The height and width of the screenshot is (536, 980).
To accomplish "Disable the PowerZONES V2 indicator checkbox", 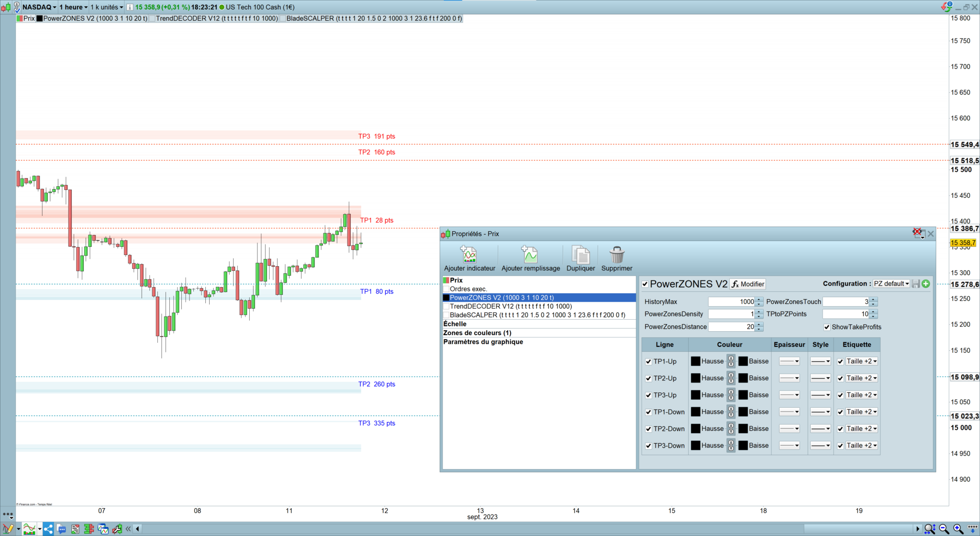I will click(x=645, y=284).
